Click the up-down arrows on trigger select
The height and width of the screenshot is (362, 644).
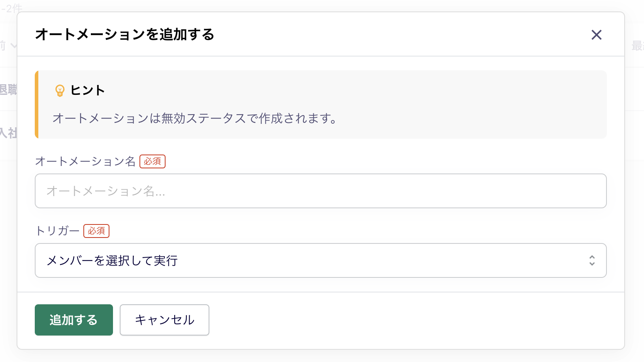(x=592, y=260)
